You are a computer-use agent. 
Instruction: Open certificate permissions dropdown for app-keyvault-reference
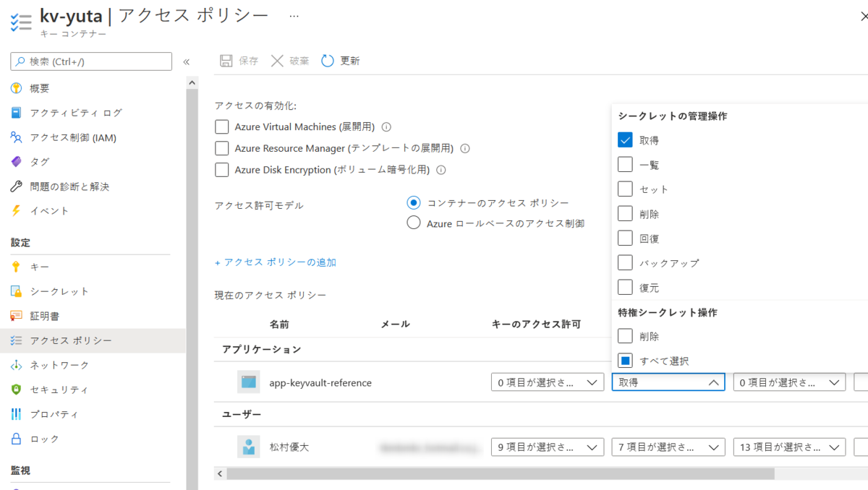point(790,382)
